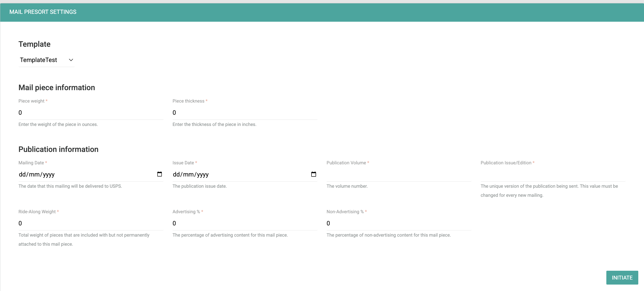Click 'Enter the thickness of the piece in inches.'

coord(214,124)
